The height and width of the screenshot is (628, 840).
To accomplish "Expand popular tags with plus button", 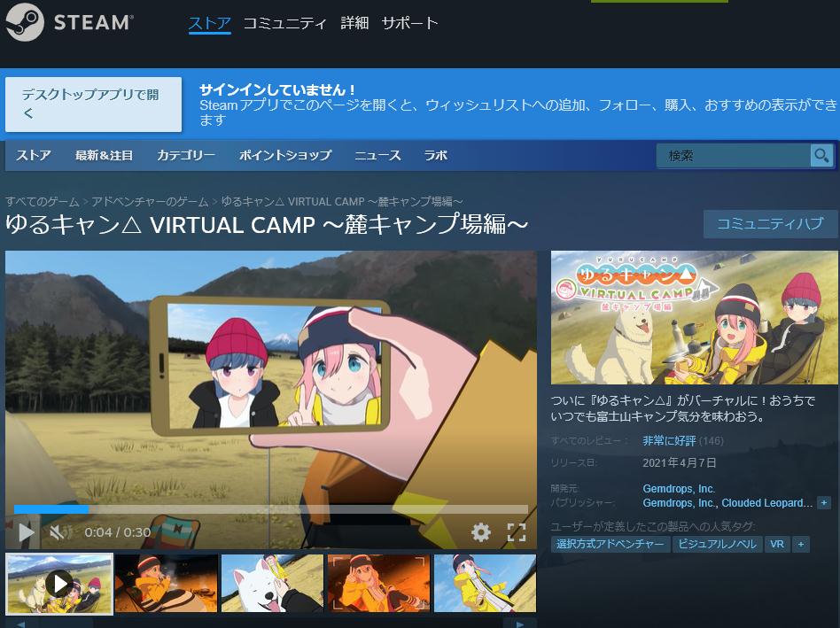I will pos(801,544).
